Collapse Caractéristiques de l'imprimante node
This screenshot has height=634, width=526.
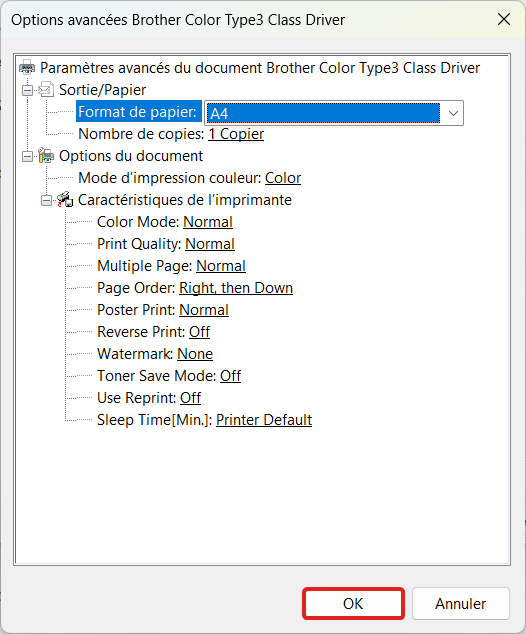[x=46, y=200]
